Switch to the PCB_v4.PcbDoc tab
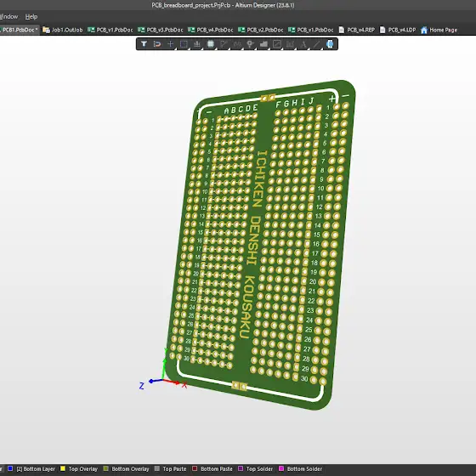This screenshot has width=476, height=476. click(x=211, y=30)
